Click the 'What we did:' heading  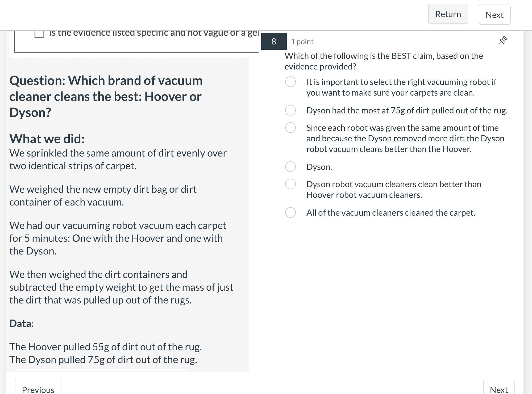pos(47,139)
